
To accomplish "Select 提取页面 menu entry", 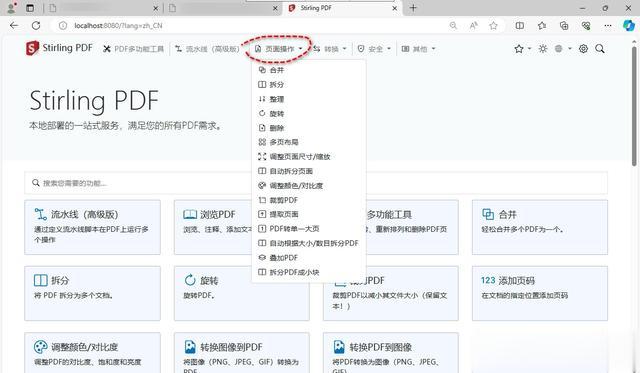I will point(278,214).
